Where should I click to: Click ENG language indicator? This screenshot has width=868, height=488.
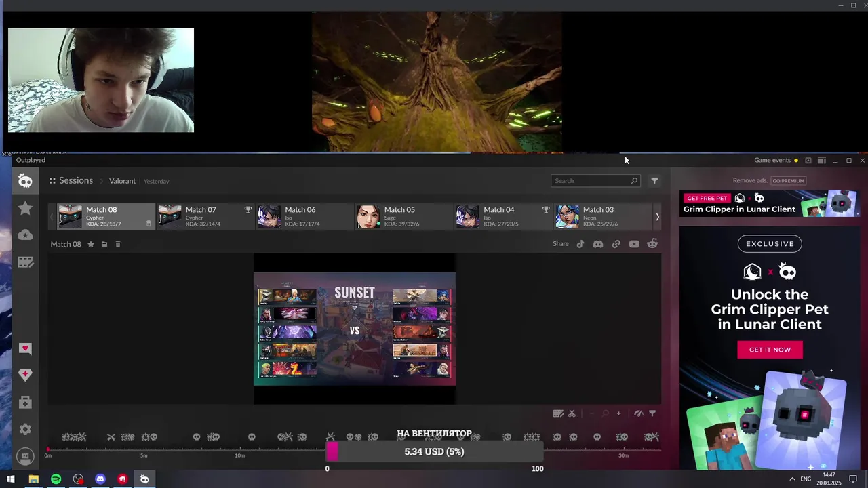click(806, 479)
